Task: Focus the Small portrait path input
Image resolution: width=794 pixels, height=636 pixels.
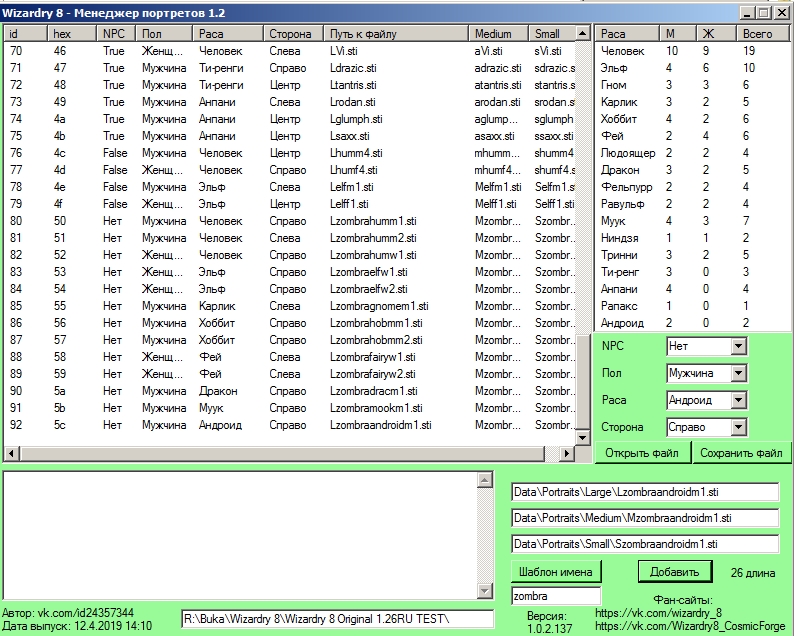Action: (x=644, y=544)
